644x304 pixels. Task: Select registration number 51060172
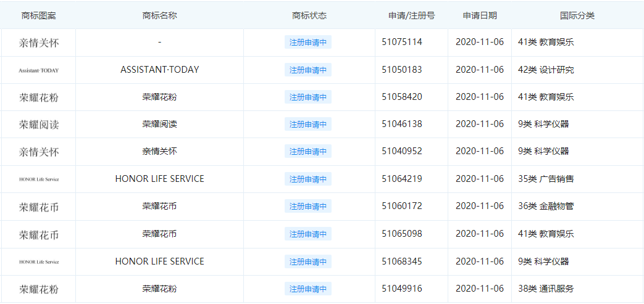click(x=402, y=206)
